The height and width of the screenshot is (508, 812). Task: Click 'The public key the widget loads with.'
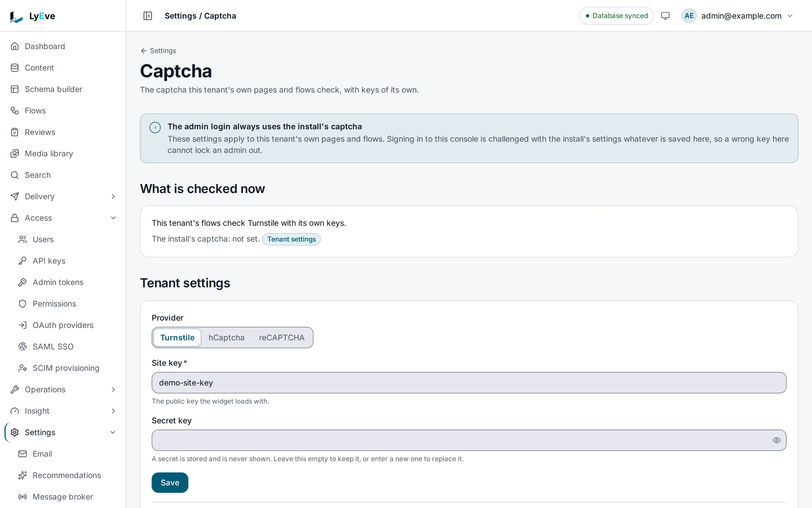210,402
